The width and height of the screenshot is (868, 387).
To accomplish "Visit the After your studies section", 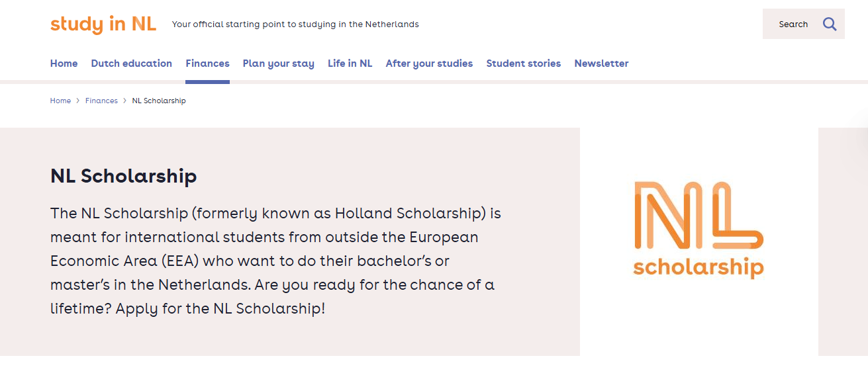I will click(429, 64).
